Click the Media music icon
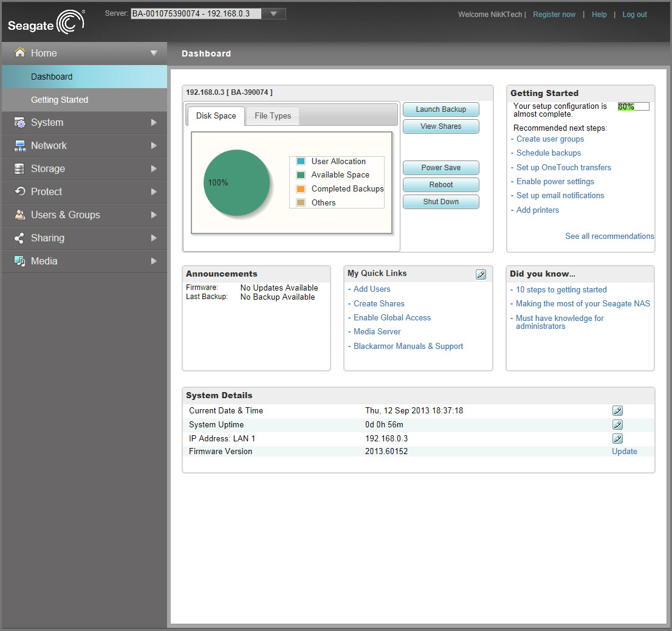Screen dimensions: 672x631 [x=19, y=261]
